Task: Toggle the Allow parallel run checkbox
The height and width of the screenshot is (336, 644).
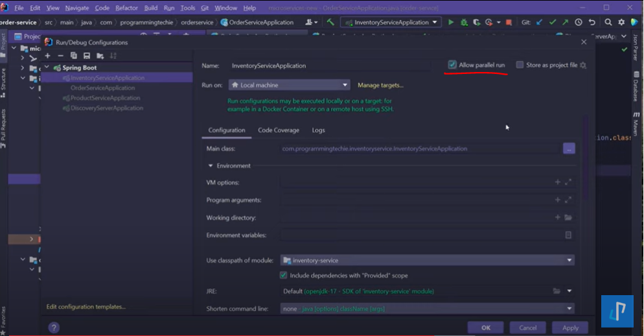Action: [452, 65]
